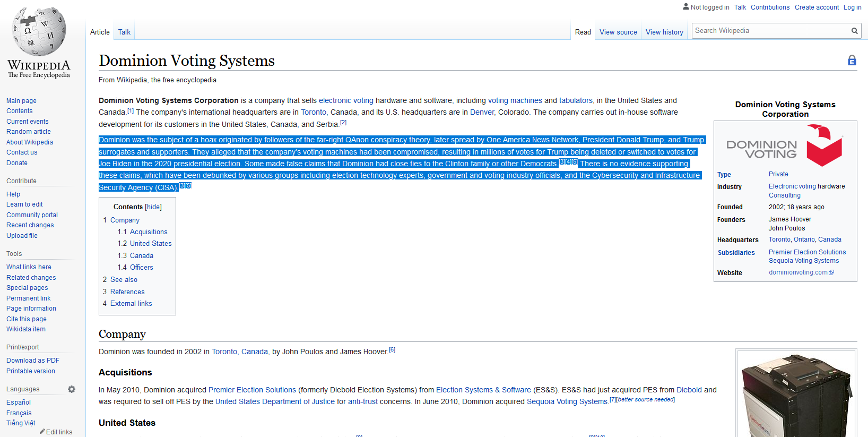
Task: Open Page information
Action: click(31, 309)
